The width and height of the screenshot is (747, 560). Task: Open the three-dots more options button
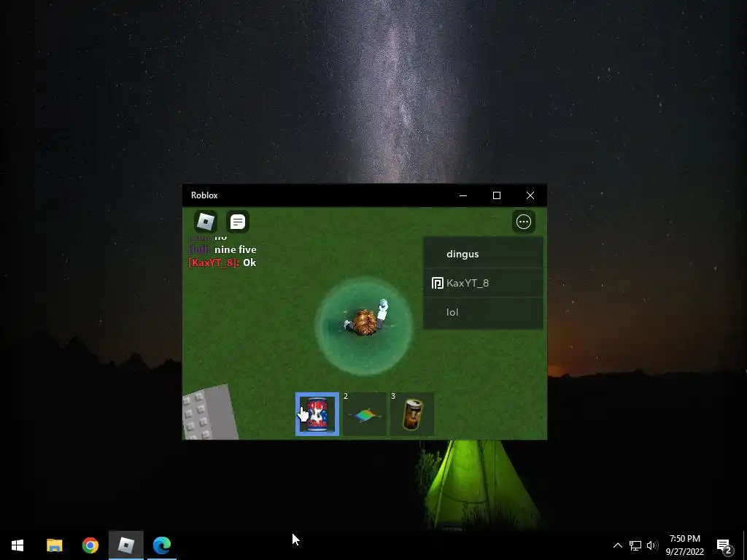click(x=524, y=222)
